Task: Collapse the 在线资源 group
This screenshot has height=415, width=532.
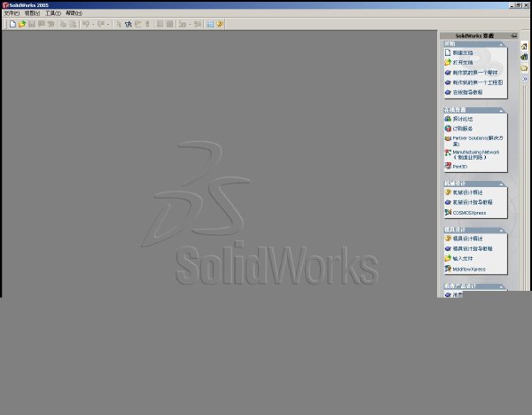Action: pyautogui.click(x=501, y=110)
